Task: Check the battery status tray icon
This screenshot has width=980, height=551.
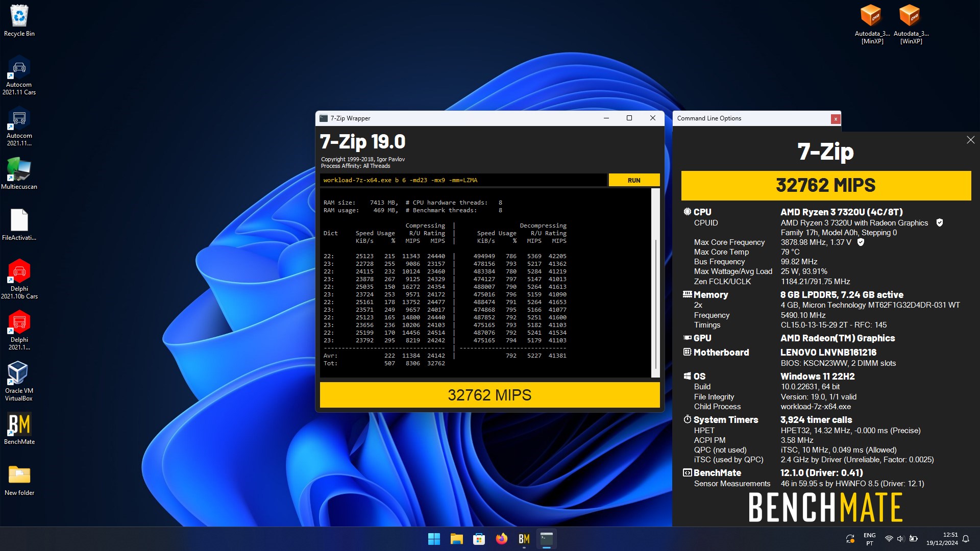Action: 913,539
